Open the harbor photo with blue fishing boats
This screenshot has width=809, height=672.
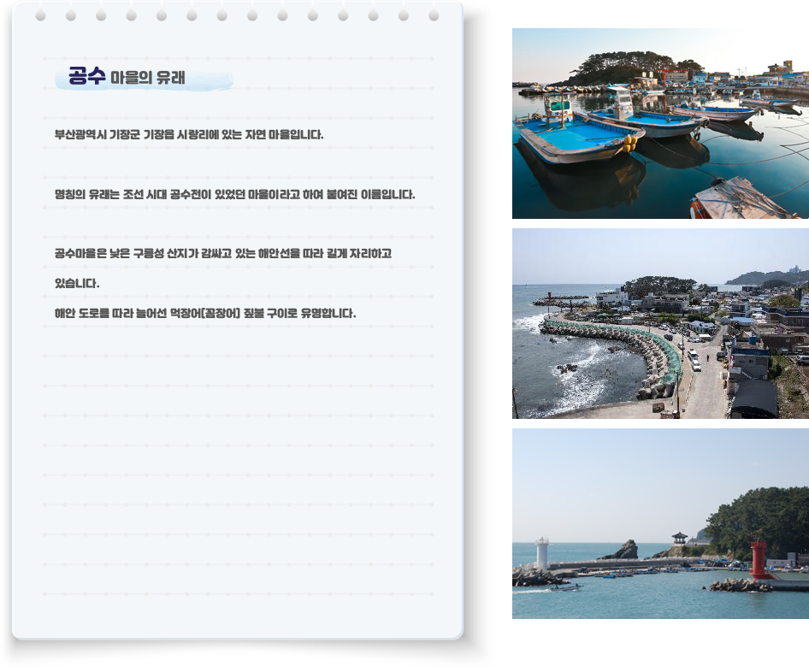[x=660, y=123]
